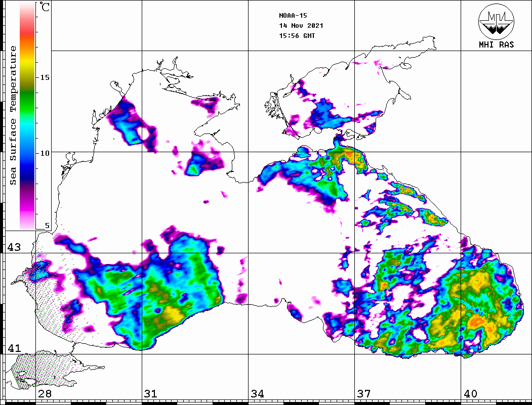
Task: Click the 10 tick on temperature scale
Action: pyautogui.click(x=45, y=153)
